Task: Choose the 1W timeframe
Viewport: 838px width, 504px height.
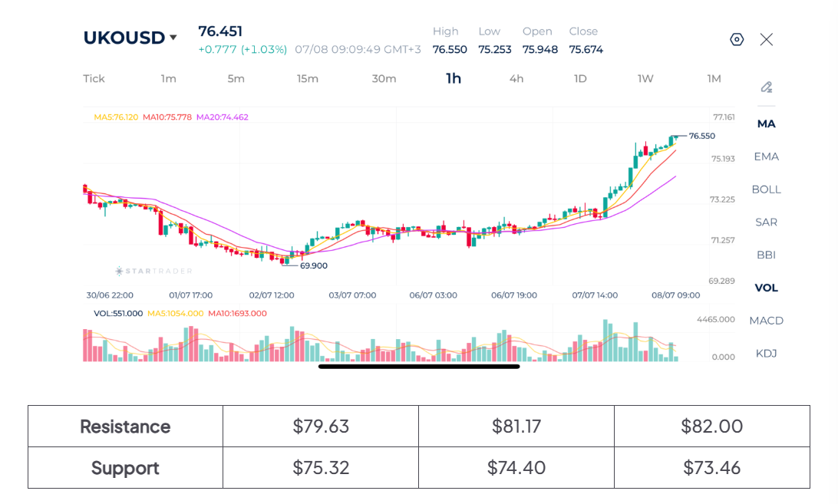Action: (645, 78)
